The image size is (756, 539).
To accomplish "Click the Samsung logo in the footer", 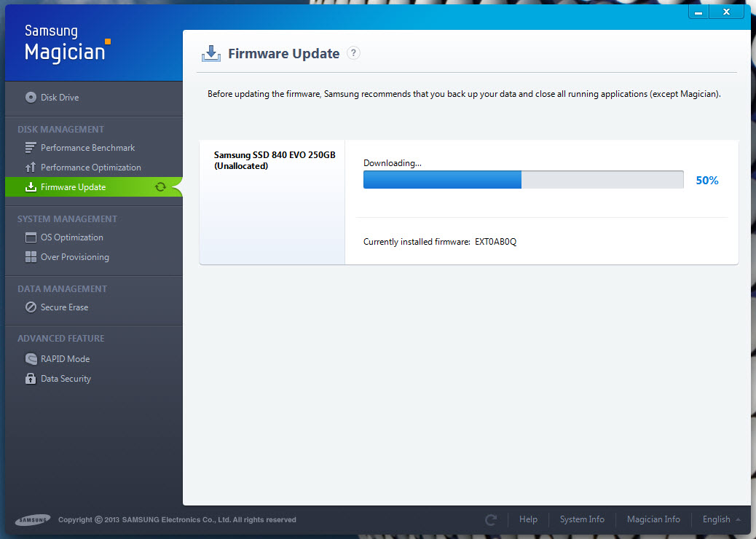I will (x=33, y=520).
